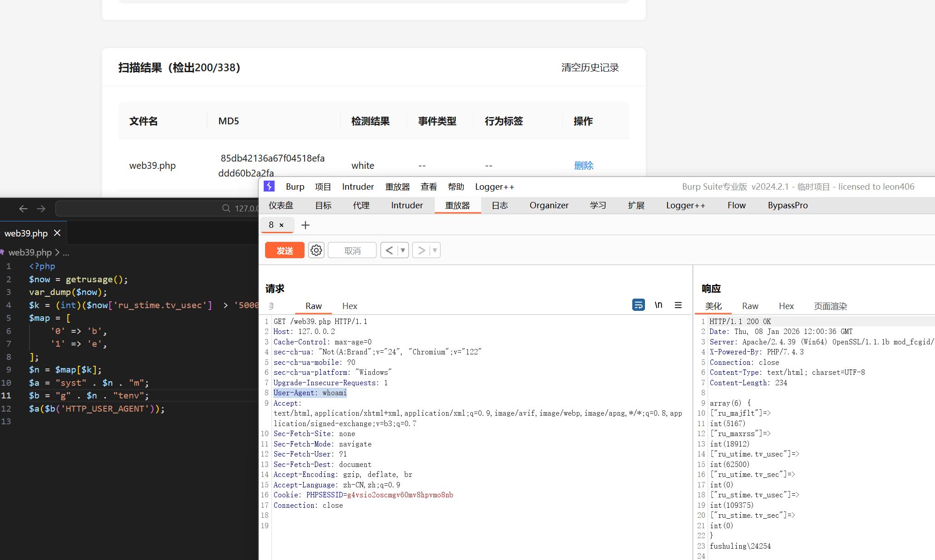Open the Repeater request settings gear

(x=316, y=251)
